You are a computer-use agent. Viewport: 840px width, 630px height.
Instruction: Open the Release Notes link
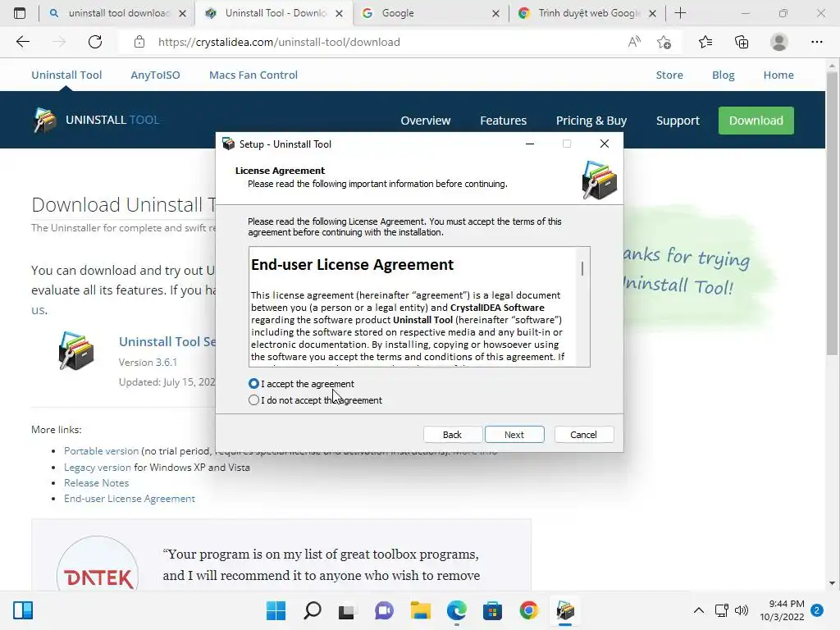[x=97, y=482]
